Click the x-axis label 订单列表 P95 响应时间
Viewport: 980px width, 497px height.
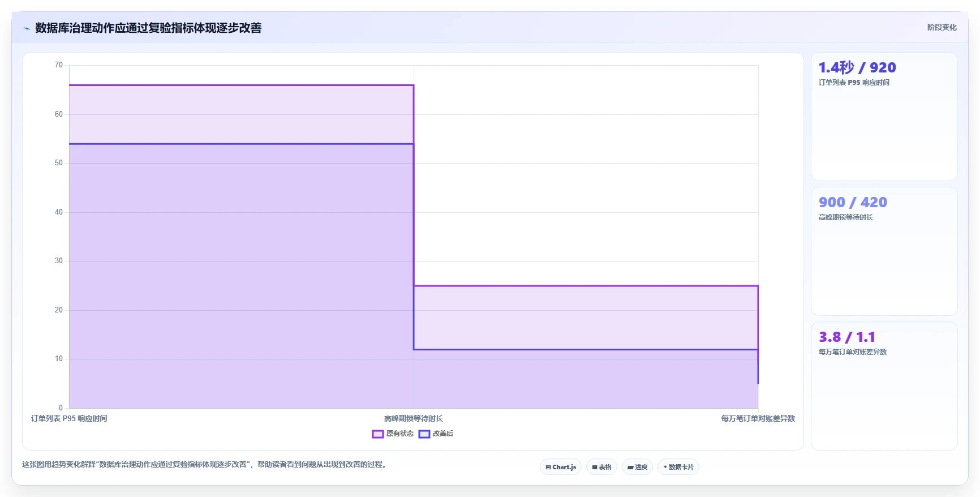pyautogui.click(x=69, y=418)
